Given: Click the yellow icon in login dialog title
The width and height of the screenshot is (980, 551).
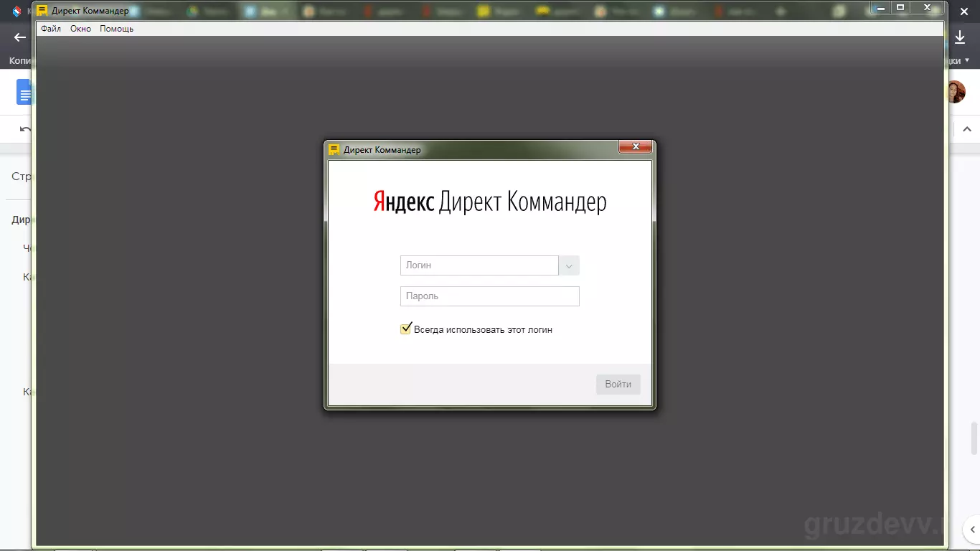Looking at the screenshot, I should pos(334,149).
